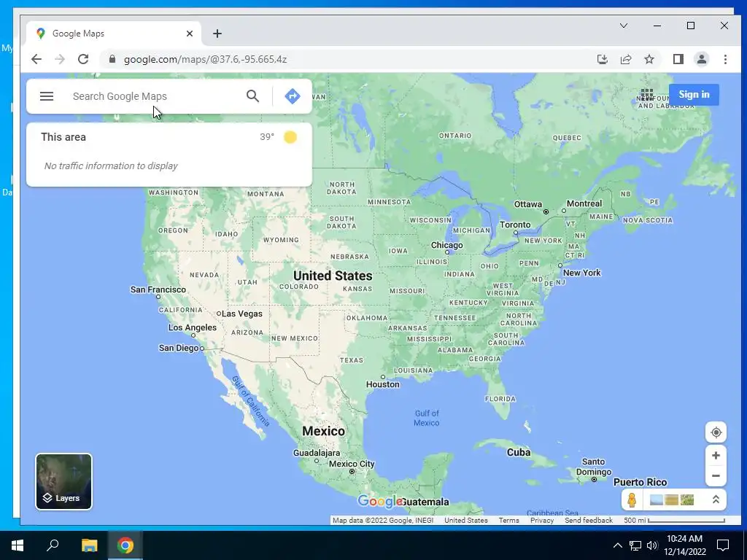Zoom out with the minus button
The height and width of the screenshot is (560, 747).
[x=716, y=475]
